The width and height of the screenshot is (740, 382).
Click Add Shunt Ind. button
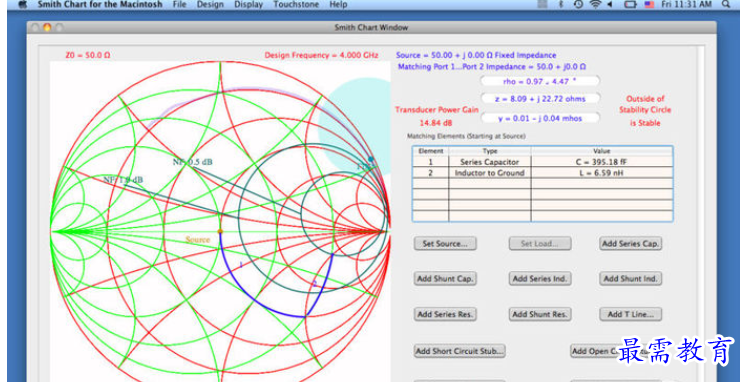(x=631, y=279)
